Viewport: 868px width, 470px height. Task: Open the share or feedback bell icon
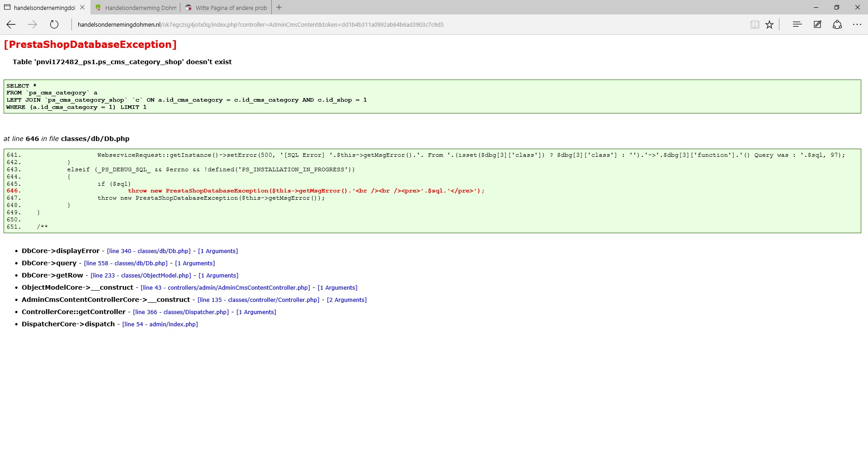837,24
